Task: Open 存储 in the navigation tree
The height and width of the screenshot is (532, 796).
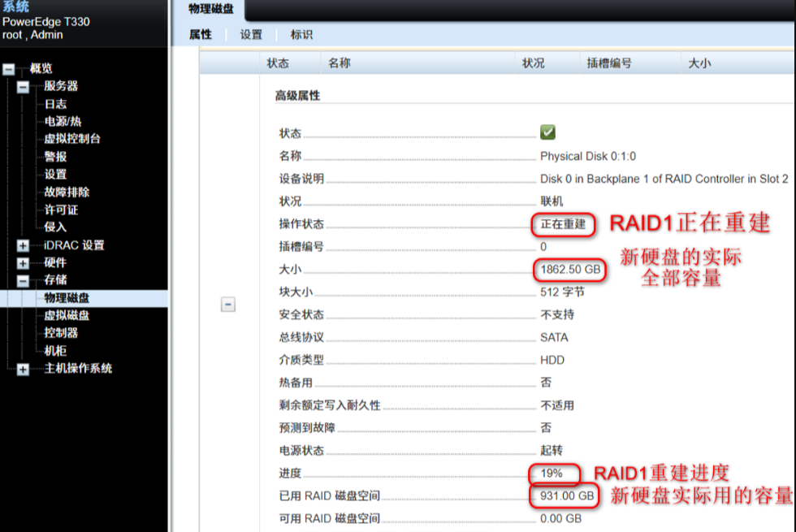Action: pyautogui.click(x=55, y=279)
